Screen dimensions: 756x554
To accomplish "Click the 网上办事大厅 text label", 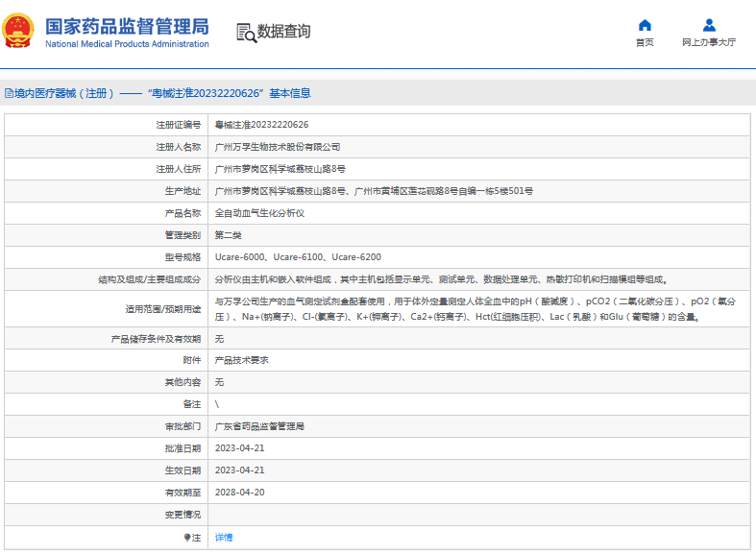I will (709, 42).
